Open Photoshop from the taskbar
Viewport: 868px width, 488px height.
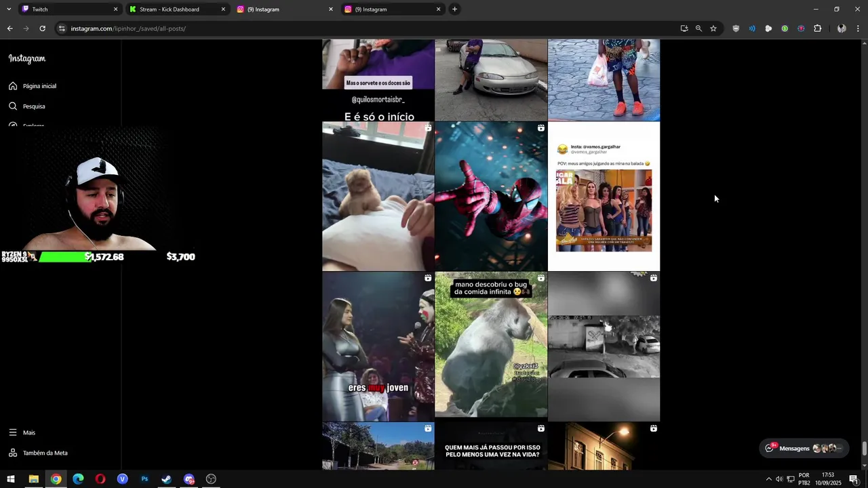(x=144, y=479)
